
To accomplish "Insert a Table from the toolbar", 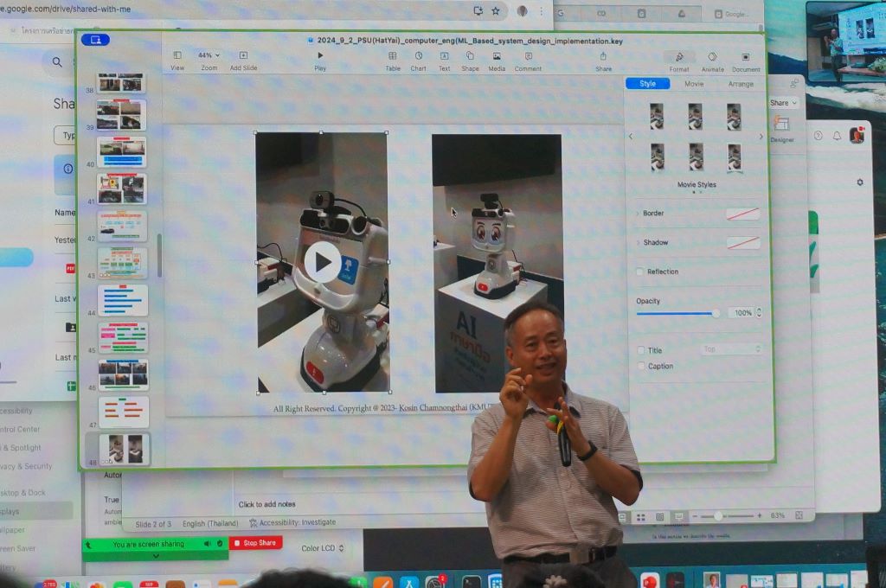I will pyautogui.click(x=393, y=56).
